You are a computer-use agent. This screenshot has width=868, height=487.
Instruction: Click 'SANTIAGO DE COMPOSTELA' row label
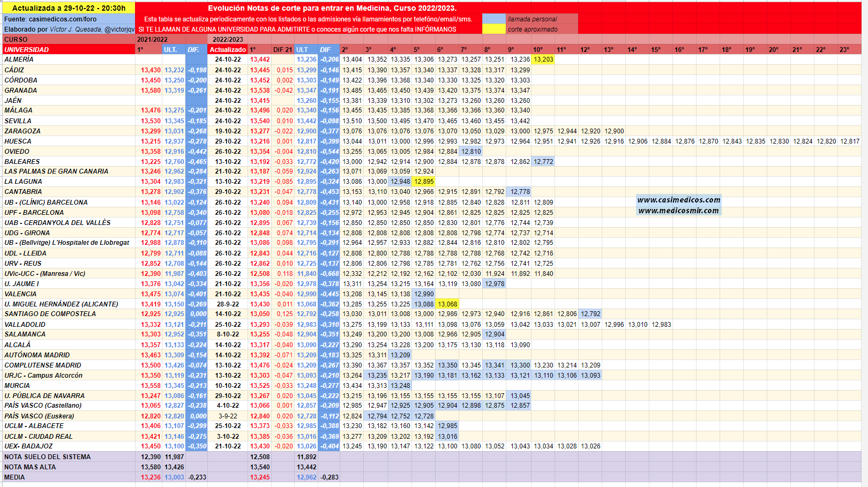(69, 314)
